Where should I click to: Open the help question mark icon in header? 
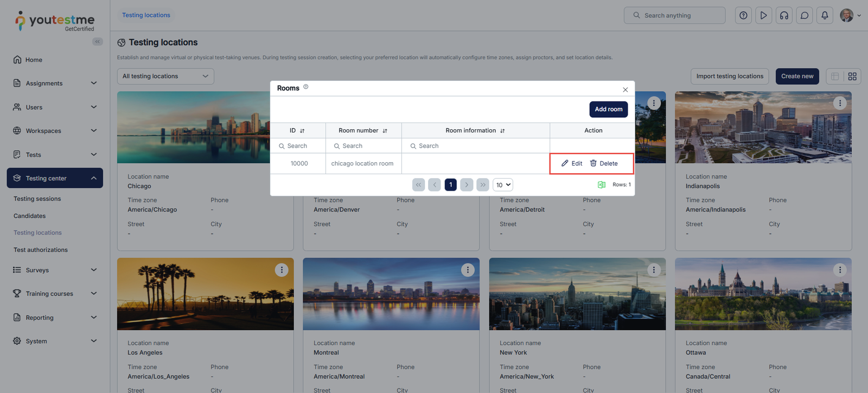click(x=743, y=15)
